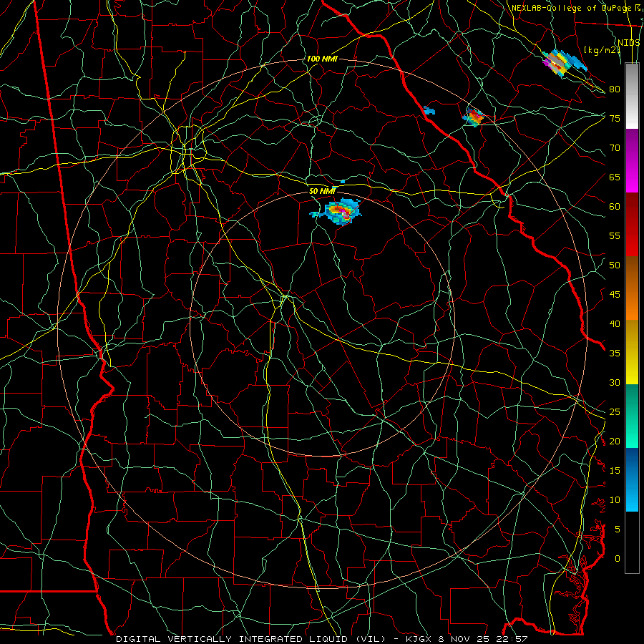Click the "5" value on the color scale

coord(618,529)
